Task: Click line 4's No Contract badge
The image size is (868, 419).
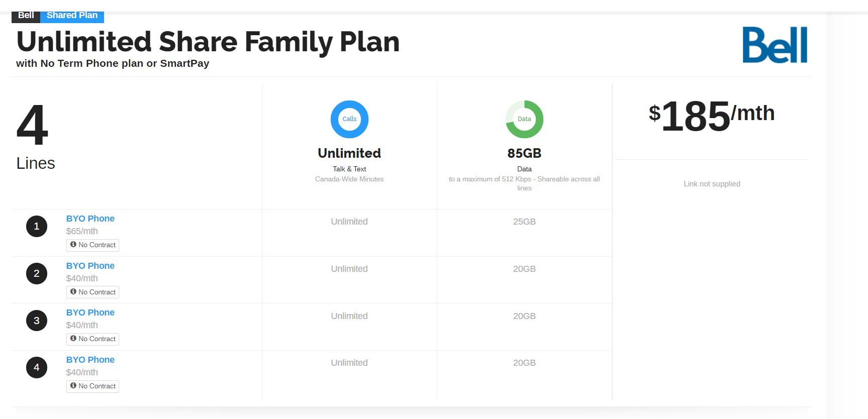Action: (x=93, y=386)
